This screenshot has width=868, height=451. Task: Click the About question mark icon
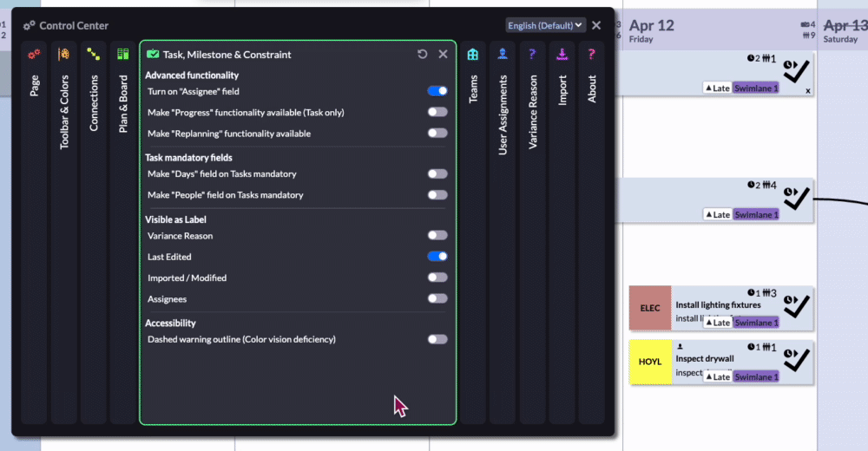click(x=592, y=54)
